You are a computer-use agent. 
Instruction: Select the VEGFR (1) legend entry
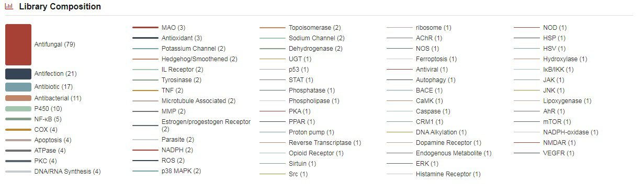point(559,153)
